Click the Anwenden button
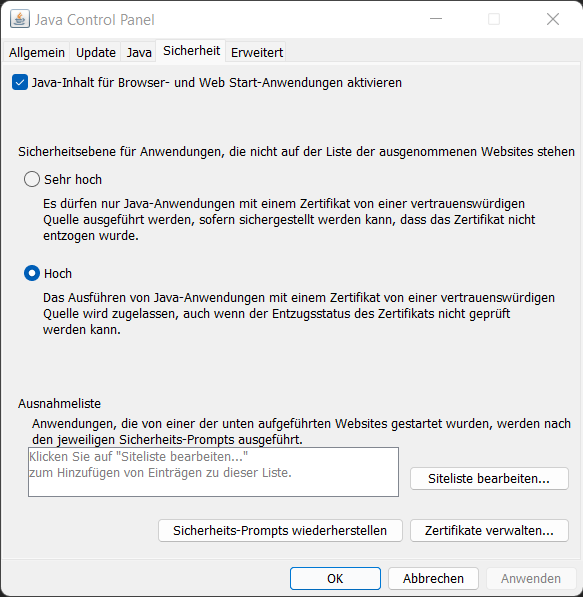Viewport: 583px width, 597px height. pos(531,578)
